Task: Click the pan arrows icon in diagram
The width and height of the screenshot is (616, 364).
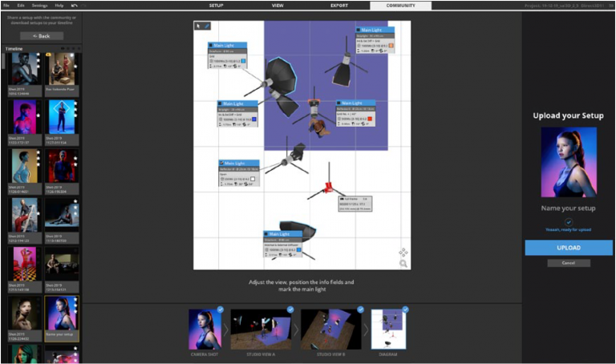Action: point(403,252)
